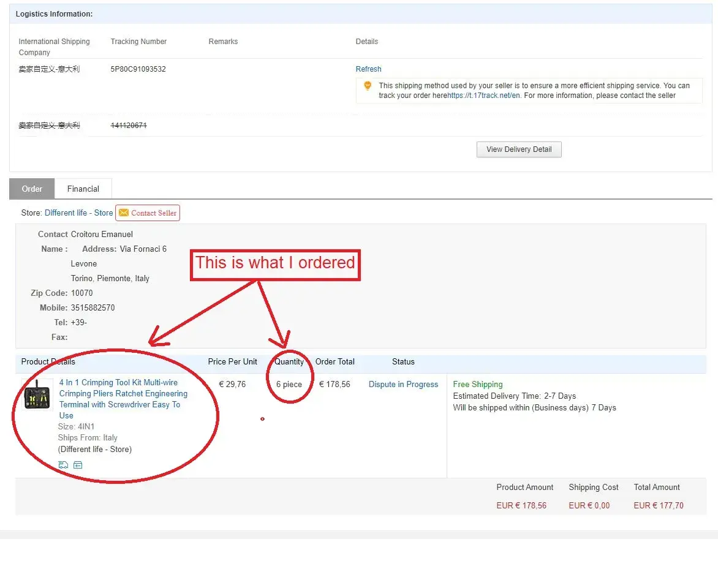The width and height of the screenshot is (718, 588).
Task: Click the Dispute in Progress status link
Action: 403,385
